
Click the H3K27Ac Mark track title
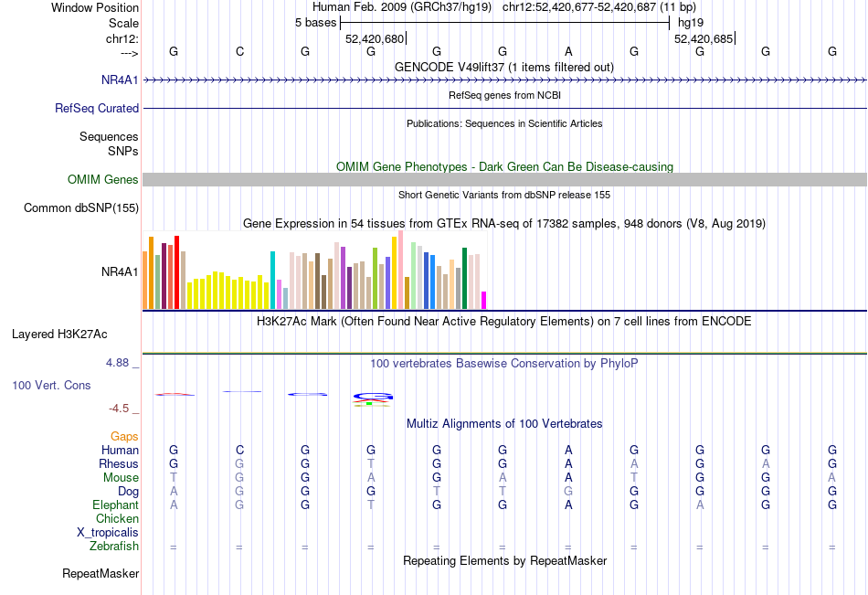coord(503,322)
